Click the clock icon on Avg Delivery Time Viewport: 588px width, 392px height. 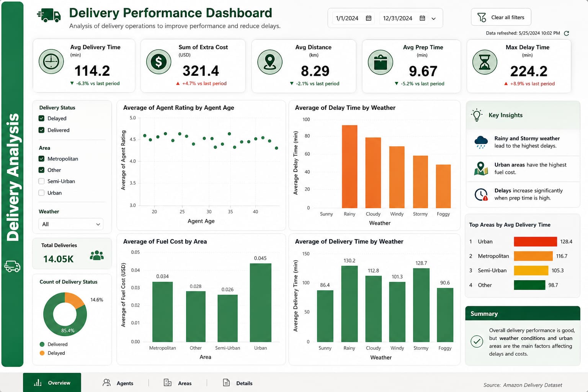pos(51,61)
